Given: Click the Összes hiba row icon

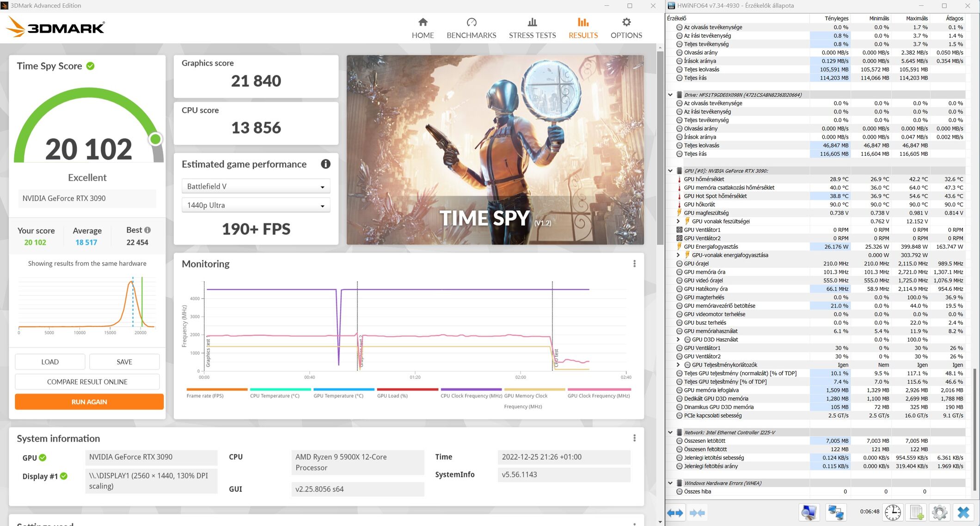Looking at the screenshot, I should pyautogui.click(x=680, y=491).
